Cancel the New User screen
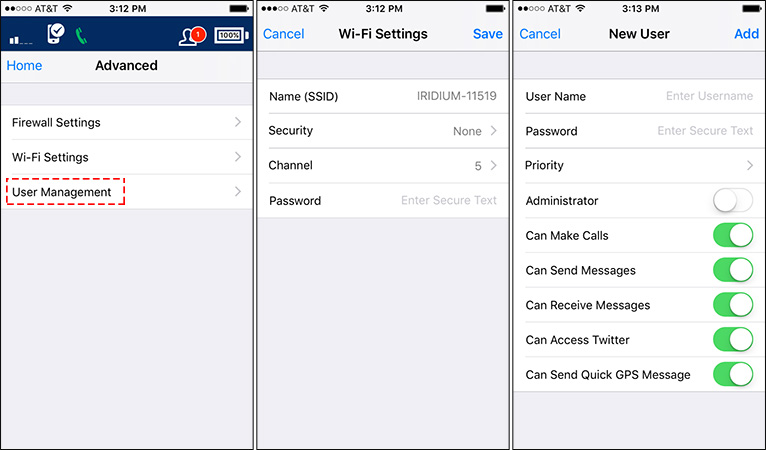 [540, 34]
